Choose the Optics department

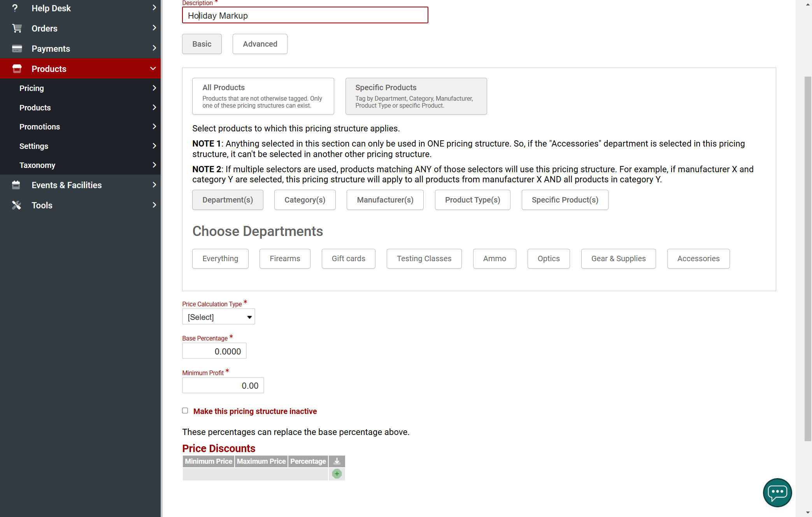[x=549, y=258]
